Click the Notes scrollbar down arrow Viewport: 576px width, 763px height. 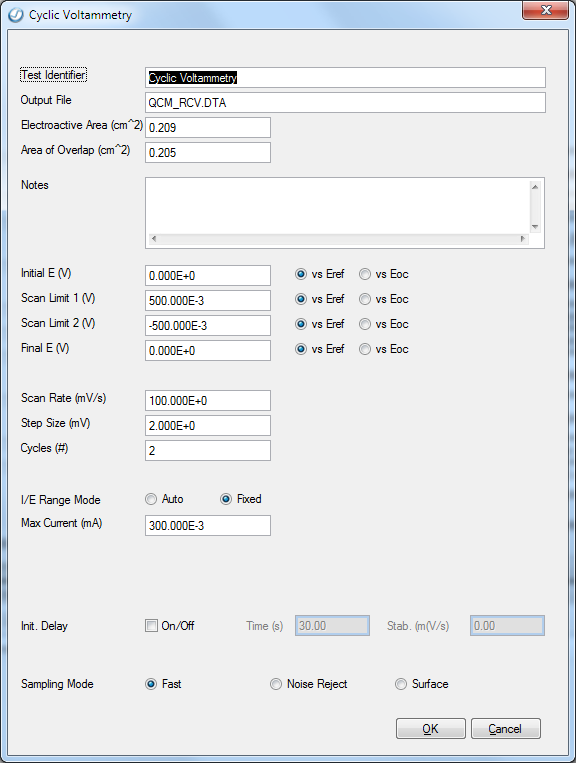point(535,227)
